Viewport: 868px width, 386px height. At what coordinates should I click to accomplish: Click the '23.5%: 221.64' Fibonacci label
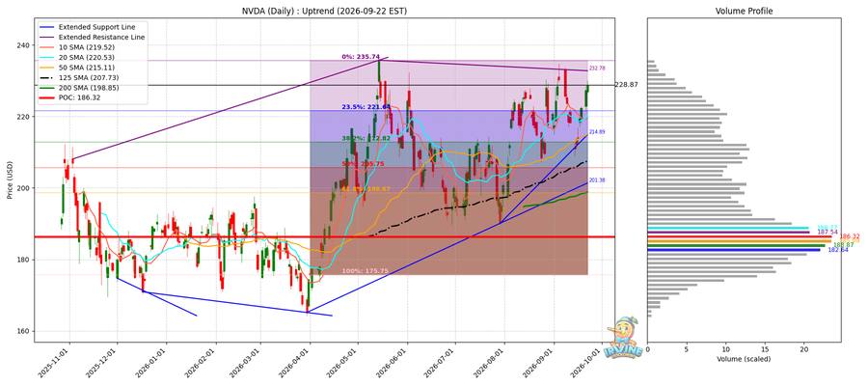pos(366,106)
